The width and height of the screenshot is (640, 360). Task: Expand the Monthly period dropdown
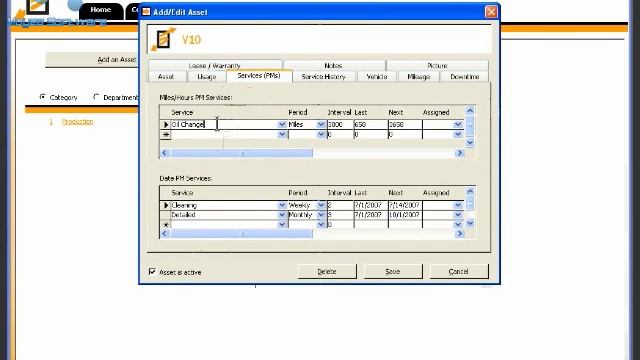tap(321, 215)
